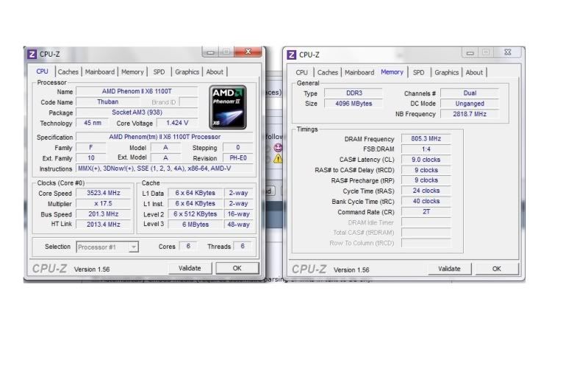Click the Bank Cycle Time value '40 clocks'

426,201
